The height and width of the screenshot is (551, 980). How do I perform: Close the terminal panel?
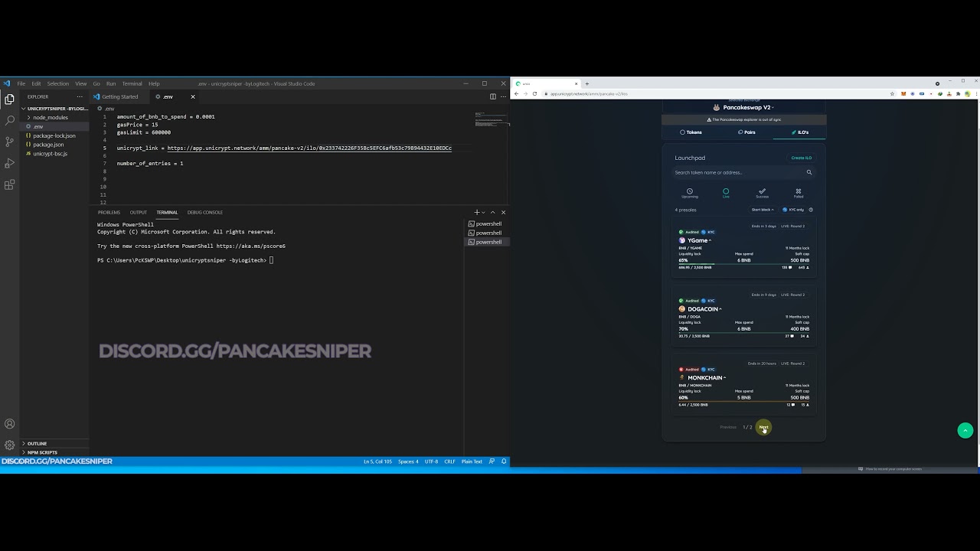[503, 212]
